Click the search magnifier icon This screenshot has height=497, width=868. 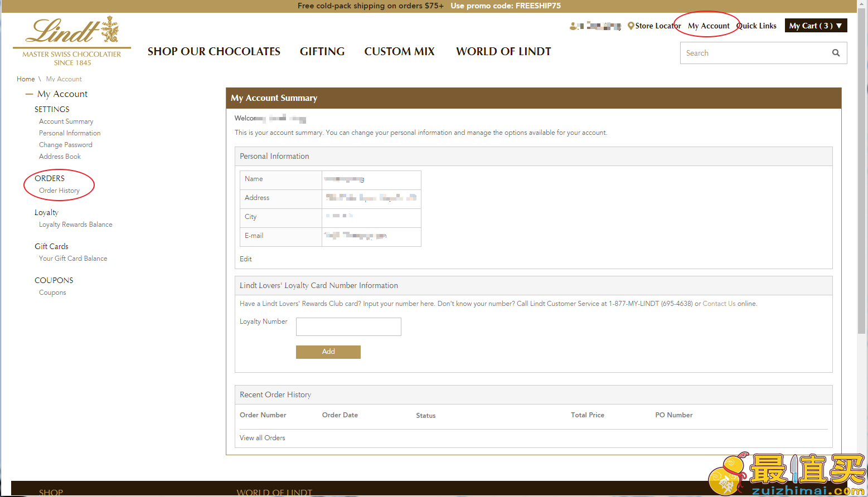(836, 53)
